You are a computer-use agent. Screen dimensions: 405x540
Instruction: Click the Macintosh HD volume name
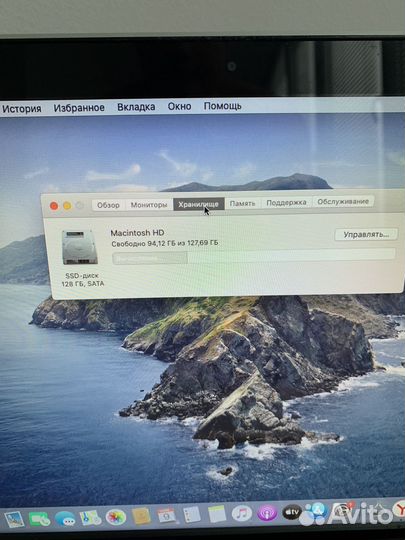point(137,233)
